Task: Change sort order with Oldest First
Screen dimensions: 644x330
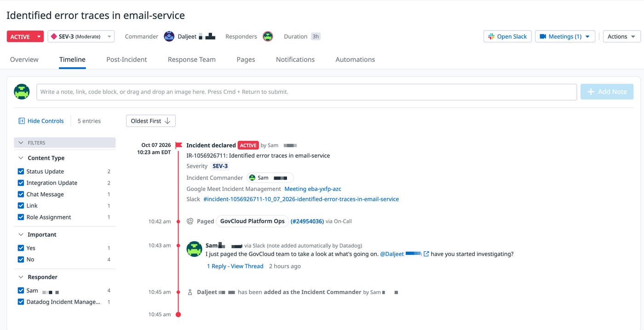Action: [x=150, y=121]
